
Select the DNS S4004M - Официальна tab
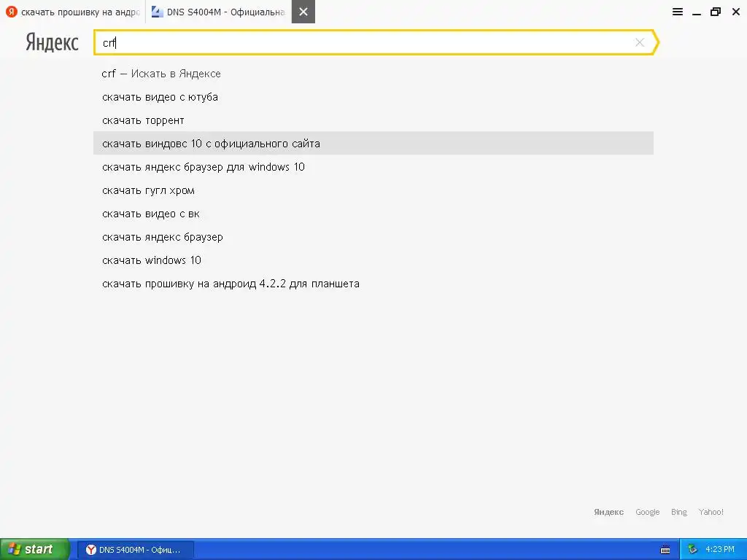tap(219, 12)
